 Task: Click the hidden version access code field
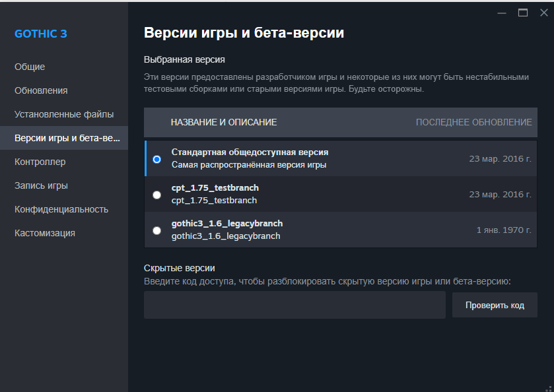tap(294, 306)
